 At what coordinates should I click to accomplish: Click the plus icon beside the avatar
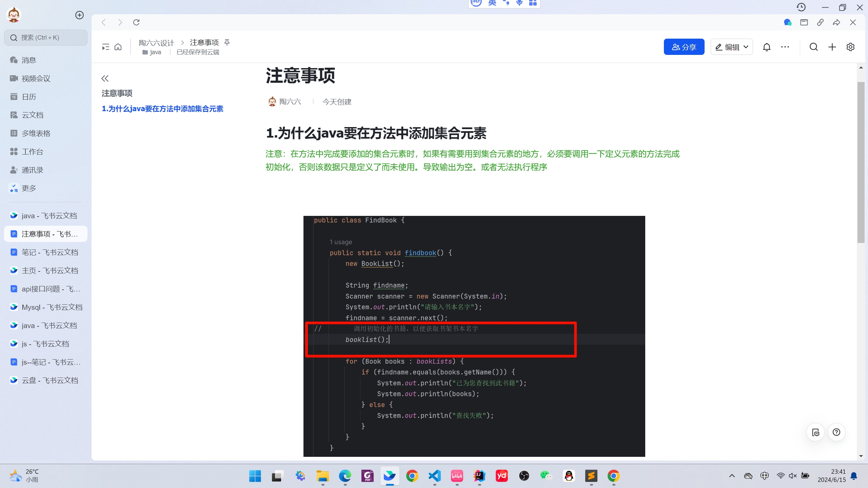(x=79, y=15)
